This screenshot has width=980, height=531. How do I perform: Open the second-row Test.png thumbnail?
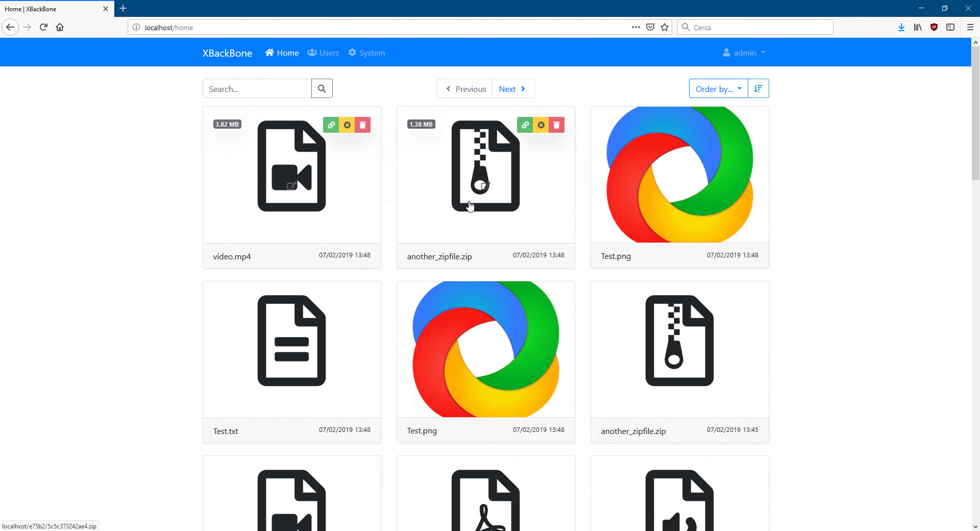486,349
